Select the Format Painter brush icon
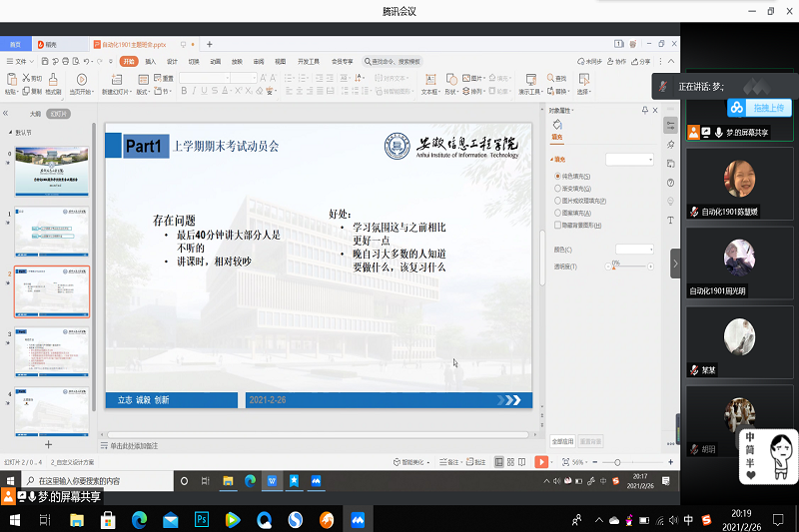This screenshot has height=532, width=799. [53, 79]
